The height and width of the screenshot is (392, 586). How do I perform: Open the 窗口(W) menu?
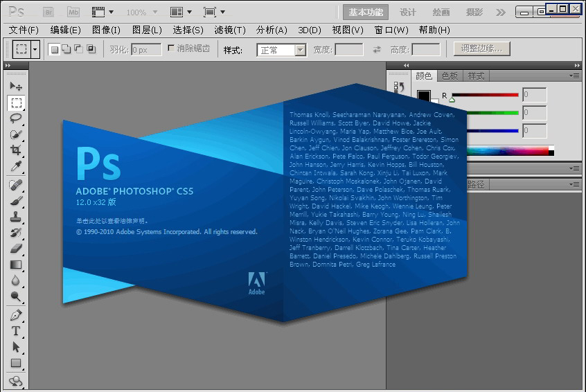pos(391,30)
